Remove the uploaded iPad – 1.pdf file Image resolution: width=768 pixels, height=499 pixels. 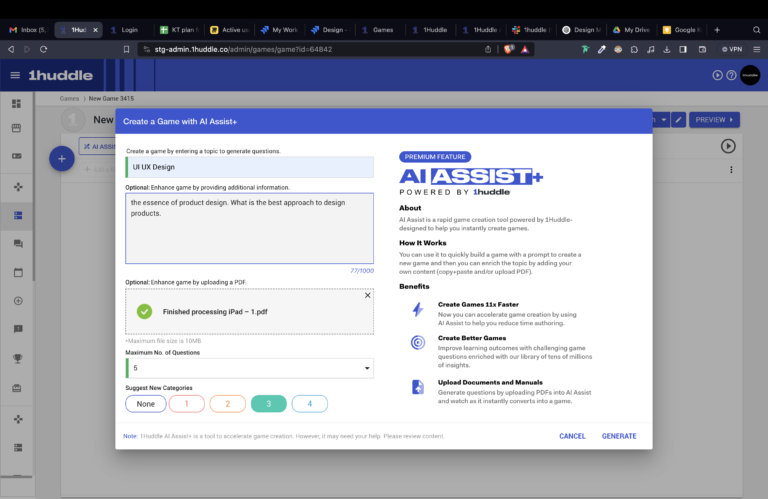(x=367, y=295)
